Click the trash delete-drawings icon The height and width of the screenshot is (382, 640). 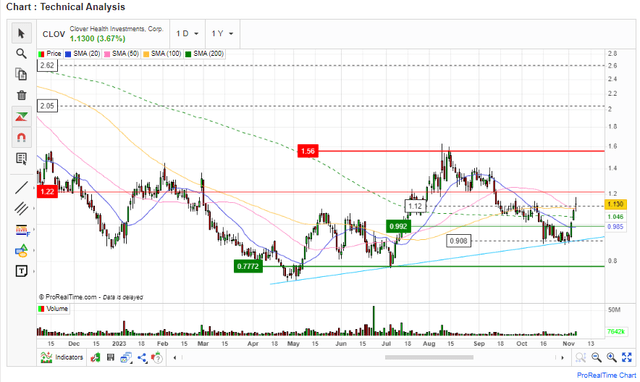coord(21,96)
